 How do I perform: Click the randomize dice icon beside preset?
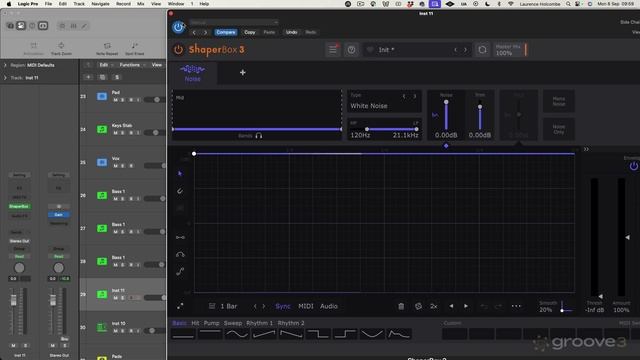[x=482, y=50]
